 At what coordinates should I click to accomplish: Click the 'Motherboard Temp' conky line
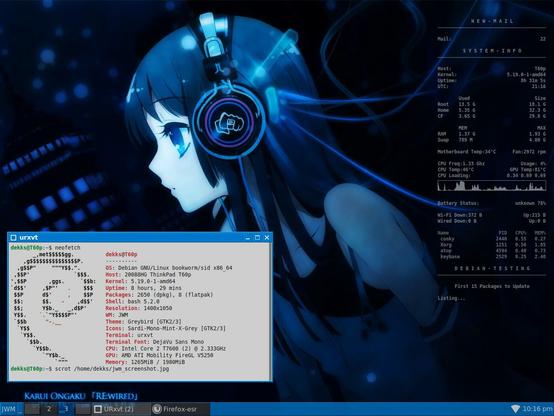point(467,152)
